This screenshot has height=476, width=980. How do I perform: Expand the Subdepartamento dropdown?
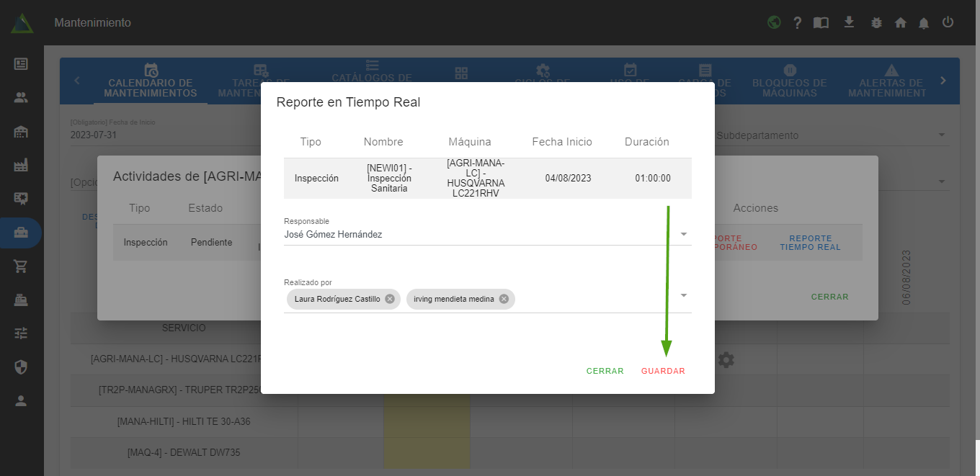click(x=941, y=135)
